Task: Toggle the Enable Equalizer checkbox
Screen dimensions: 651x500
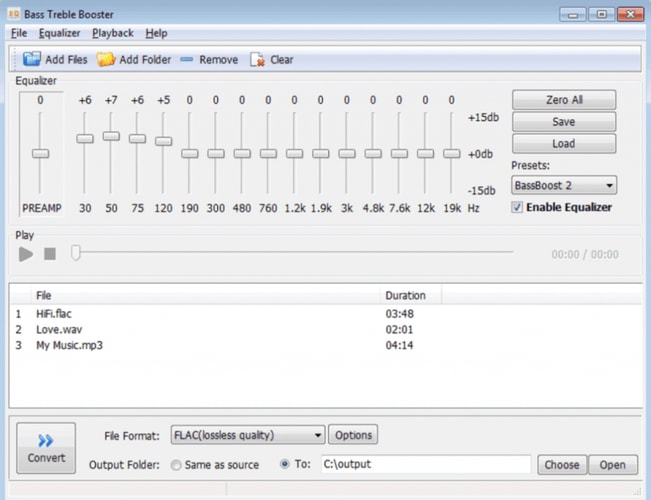Action: click(x=517, y=207)
